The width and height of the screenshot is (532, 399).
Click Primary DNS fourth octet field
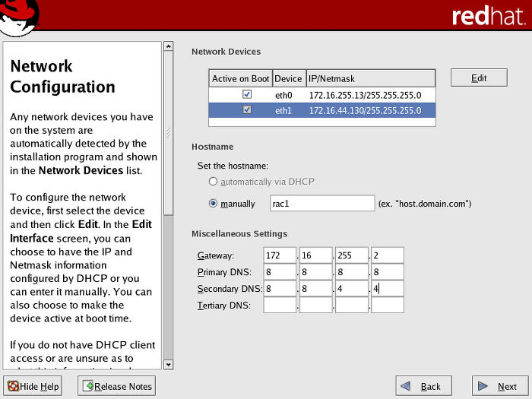coord(388,272)
